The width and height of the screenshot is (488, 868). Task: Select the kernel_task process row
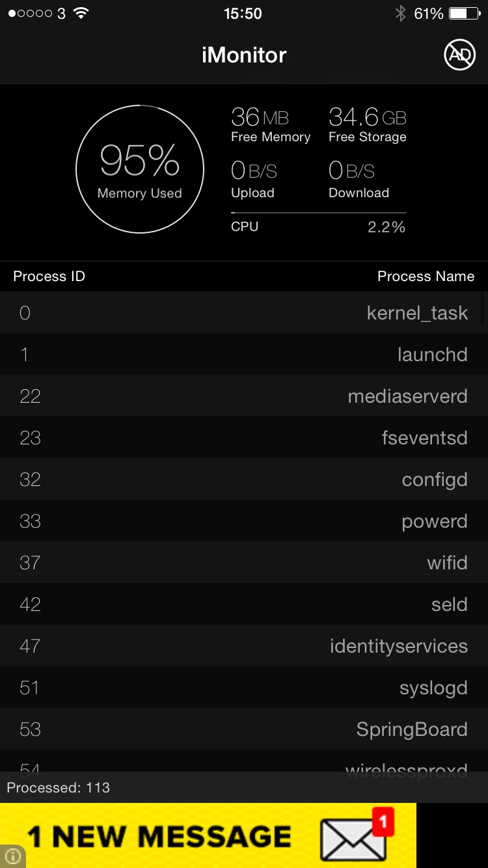point(244,313)
